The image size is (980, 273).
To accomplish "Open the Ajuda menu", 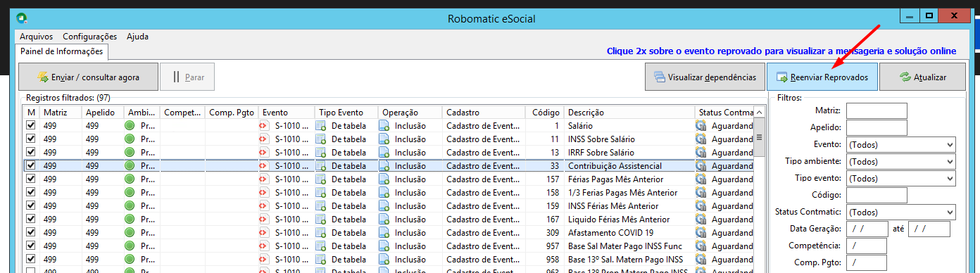I will coord(137,37).
